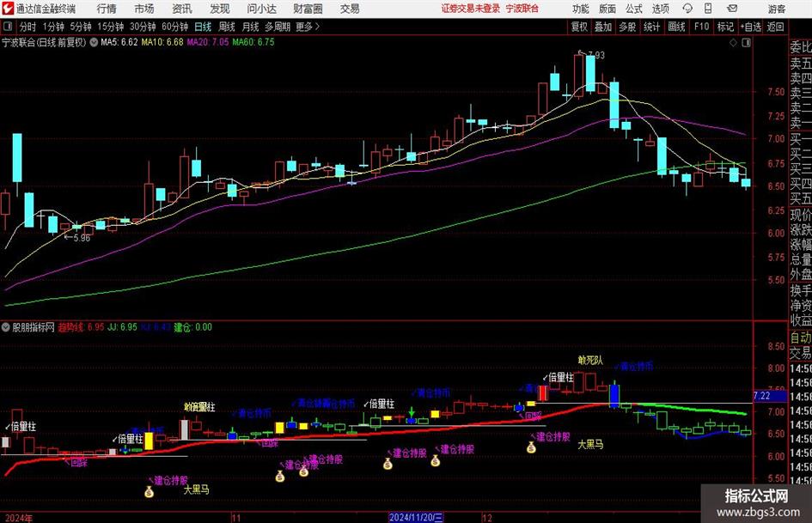Open the 交易 menu
Image resolution: width=812 pixels, height=523 pixels.
click(350, 9)
